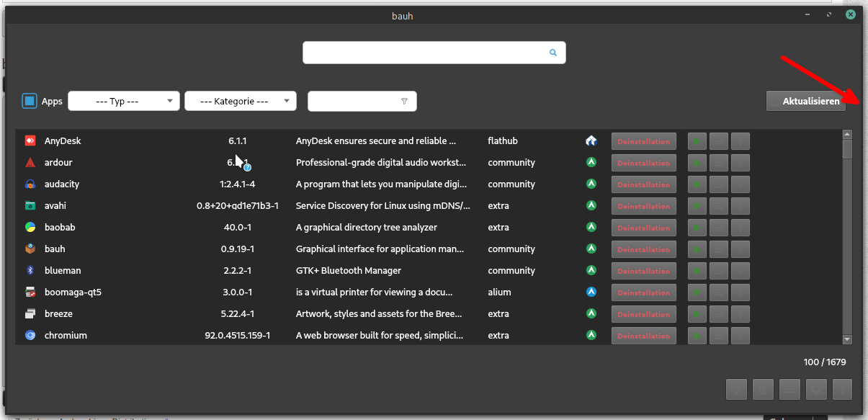The height and width of the screenshot is (420, 868).
Task: Click the flathub package type icon for AnyDesk
Action: tap(591, 141)
